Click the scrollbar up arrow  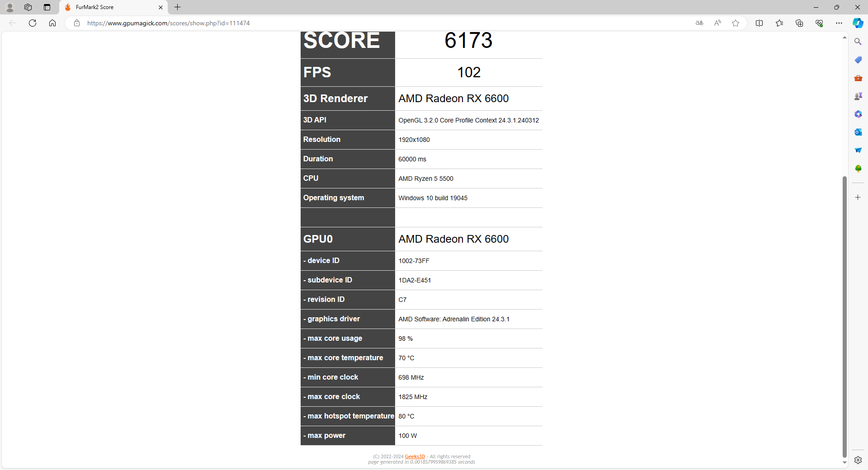[844, 38]
